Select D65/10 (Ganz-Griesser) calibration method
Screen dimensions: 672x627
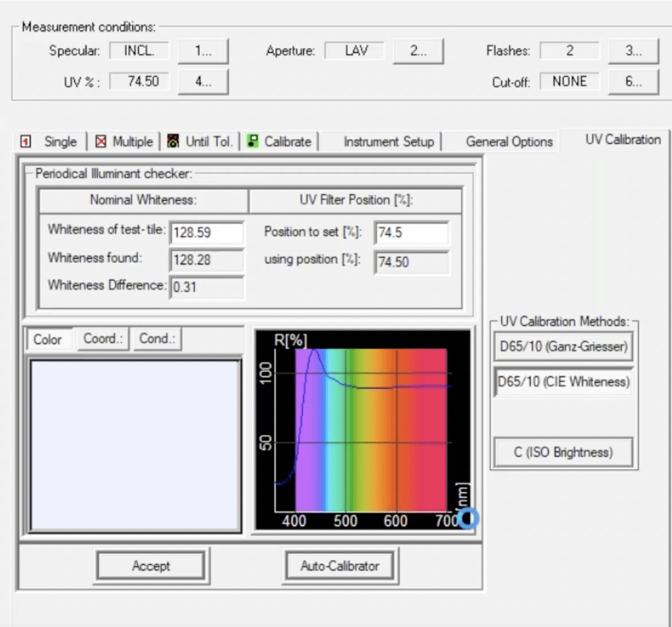[563, 347]
